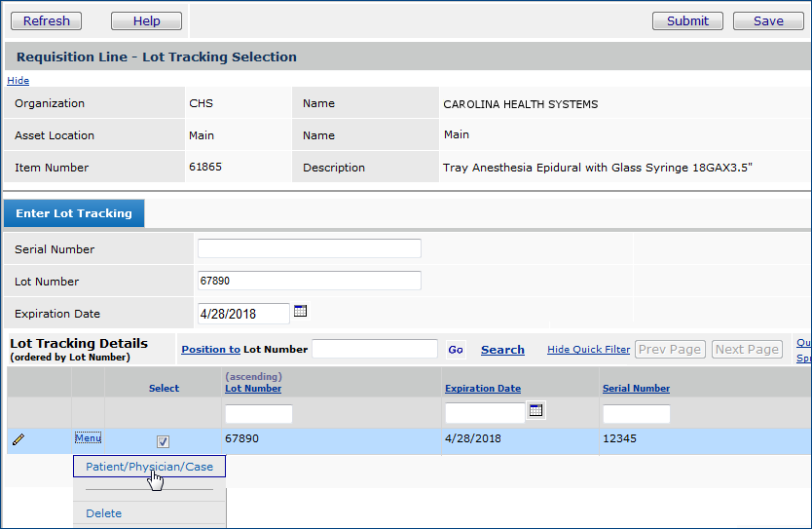812x529 pixels.
Task: Sort by Lot Number column header
Action: click(x=253, y=388)
